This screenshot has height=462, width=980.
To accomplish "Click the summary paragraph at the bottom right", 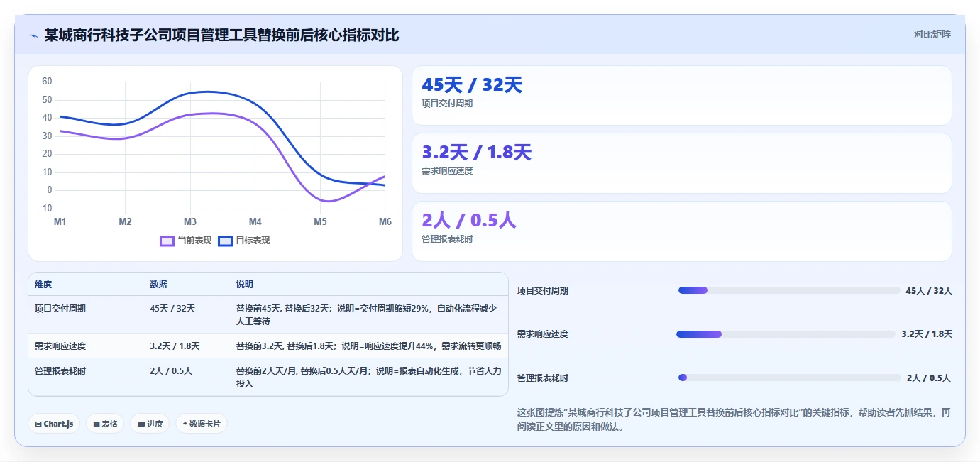I will [734, 420].
